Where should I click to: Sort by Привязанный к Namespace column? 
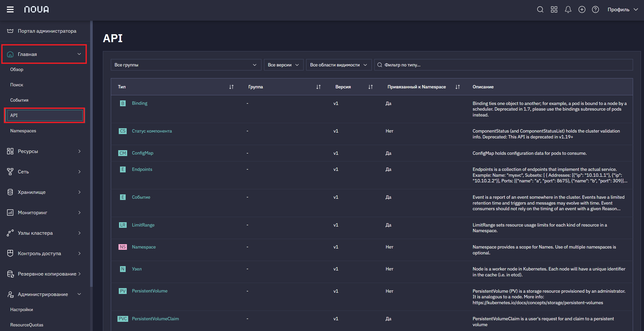(x=458, y=87)
